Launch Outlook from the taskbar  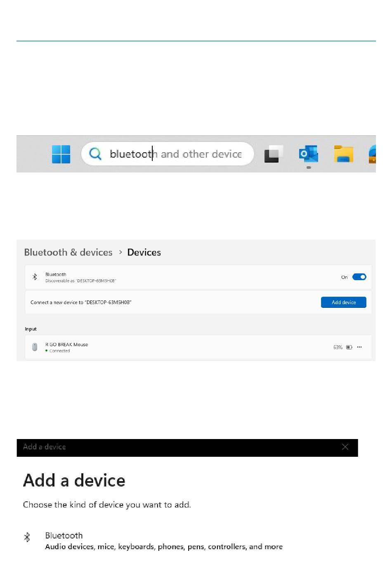pos(309,154)
